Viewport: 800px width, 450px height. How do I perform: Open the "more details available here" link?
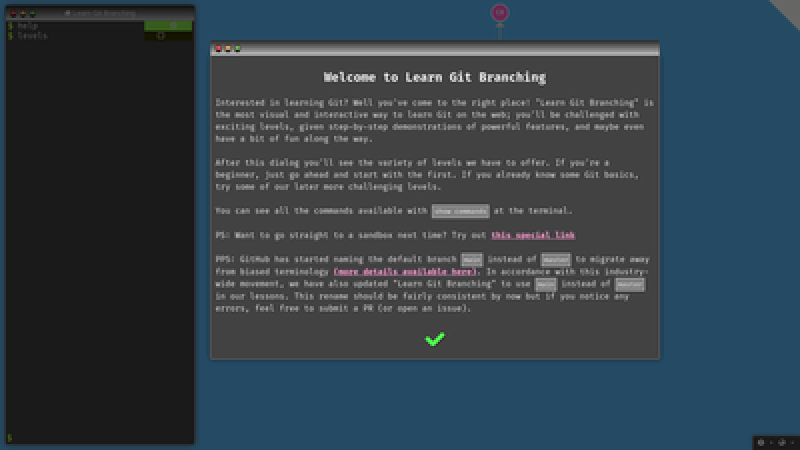click(405, 272)
